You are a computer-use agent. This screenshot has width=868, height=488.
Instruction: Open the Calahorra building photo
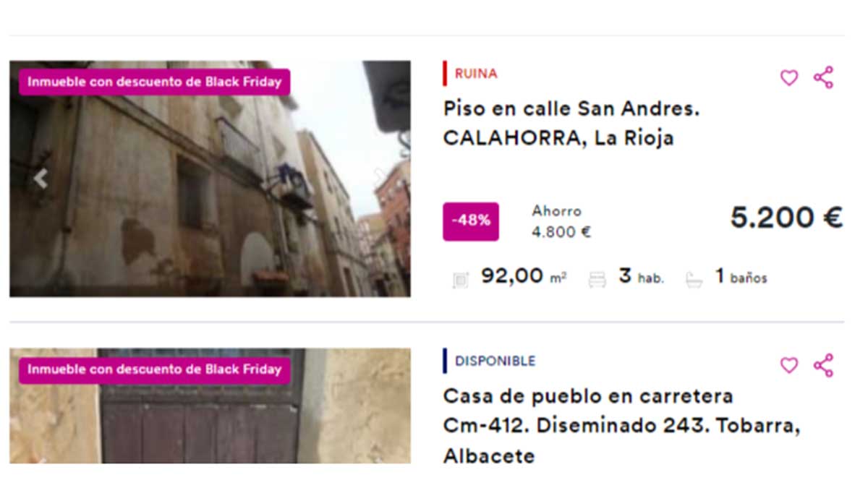click(210, 179)
